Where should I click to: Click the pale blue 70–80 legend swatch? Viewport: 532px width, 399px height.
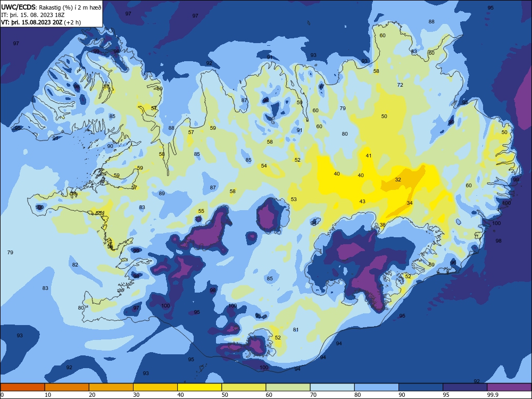[332, 387]
